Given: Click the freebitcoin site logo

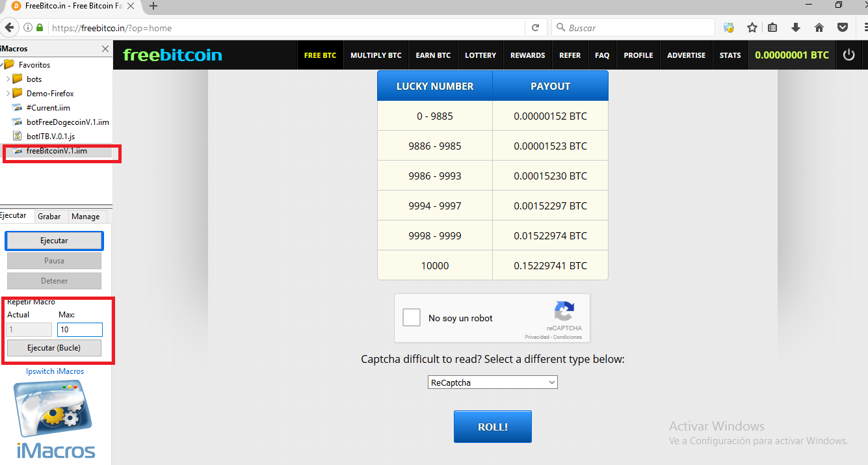Looking at the screenshot, I should coord(172,55).
